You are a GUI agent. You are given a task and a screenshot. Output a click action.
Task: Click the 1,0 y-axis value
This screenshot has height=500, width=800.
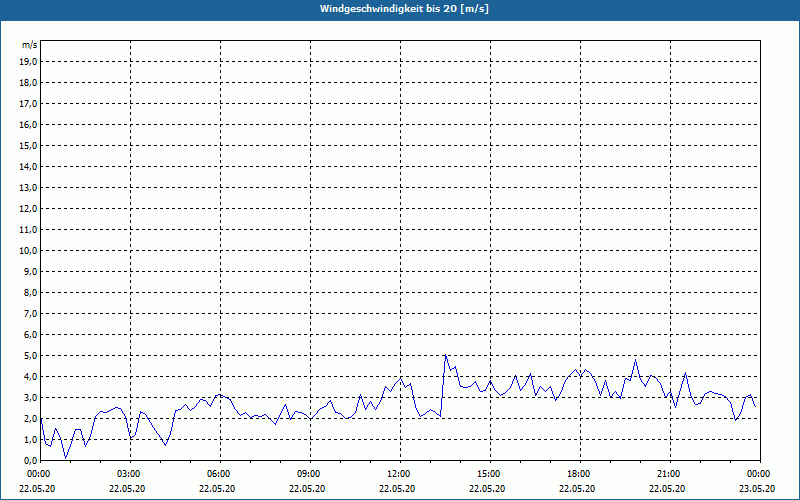point(31,439)
